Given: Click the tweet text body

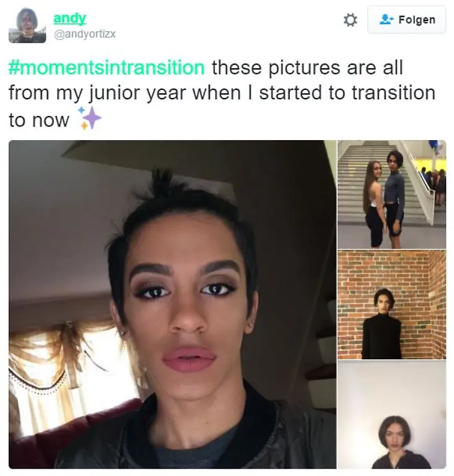Looking at the screenshot, I should (222, 94).
